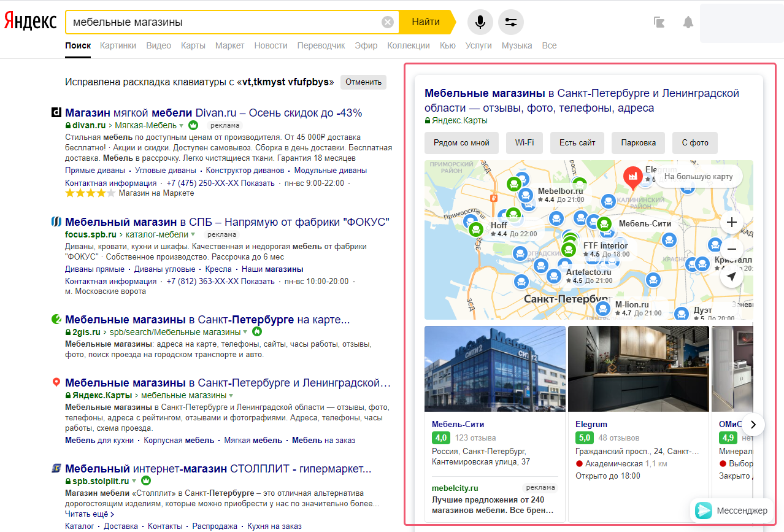Expand dropdown arrow next to divan.ru Мягкая-Мебель

182,126
